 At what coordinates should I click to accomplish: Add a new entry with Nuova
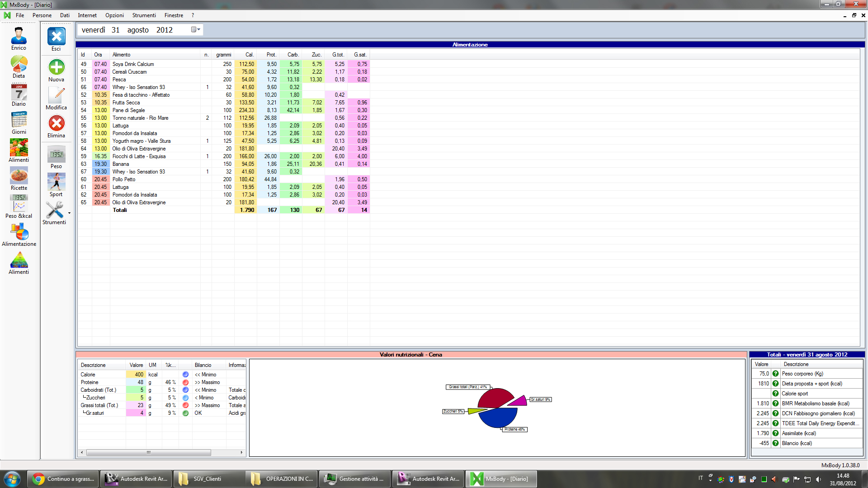pyautogui.click(x=56, y=67)
